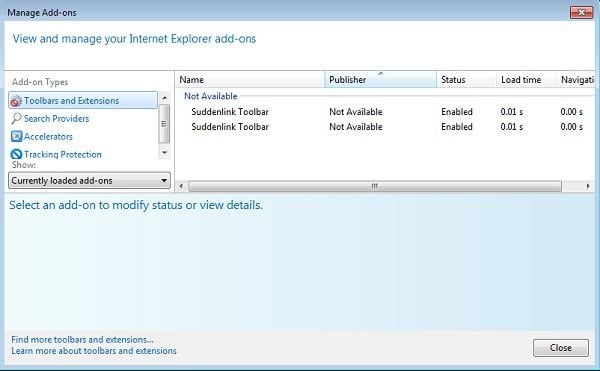Click the first row's 0.01 s load time

512,112
